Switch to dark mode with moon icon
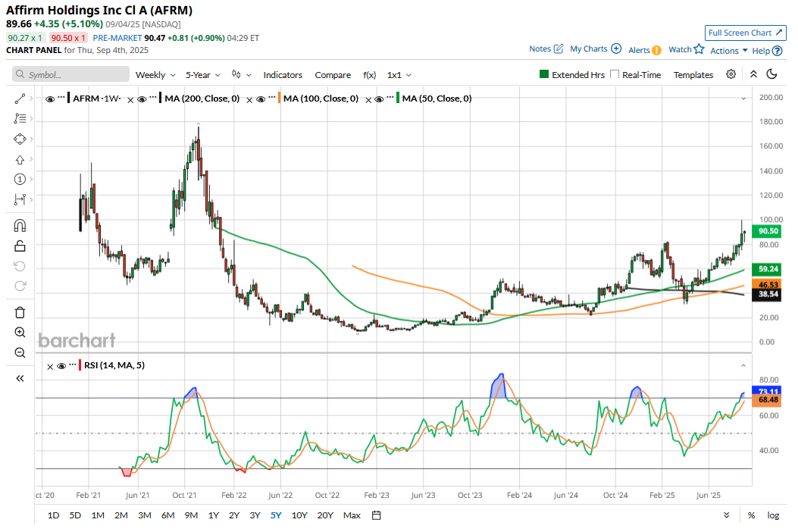The width and height of the screenshot is (798, 532). (x=771, y=74)
